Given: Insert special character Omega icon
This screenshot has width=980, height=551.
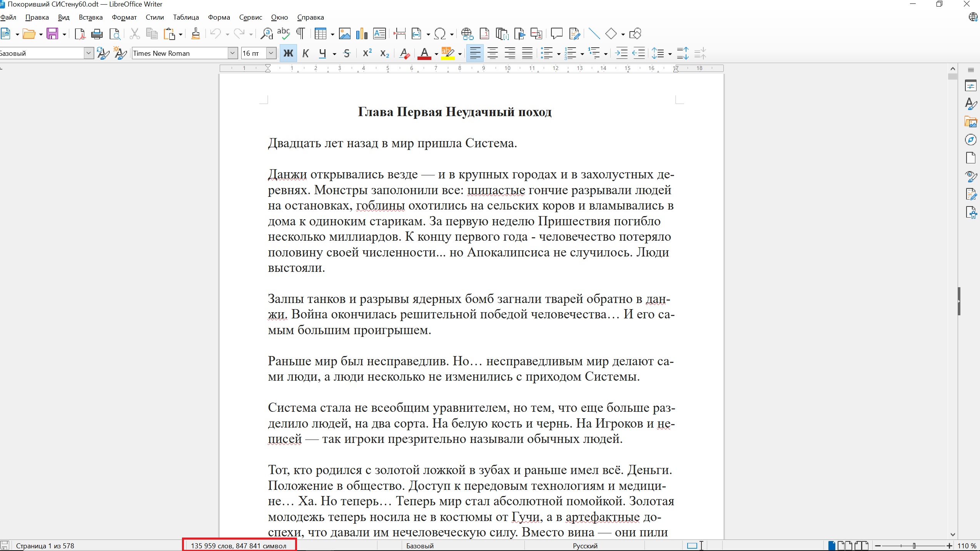Looking at the screenshot, I should pyautogui.click(x=440, y=34).
